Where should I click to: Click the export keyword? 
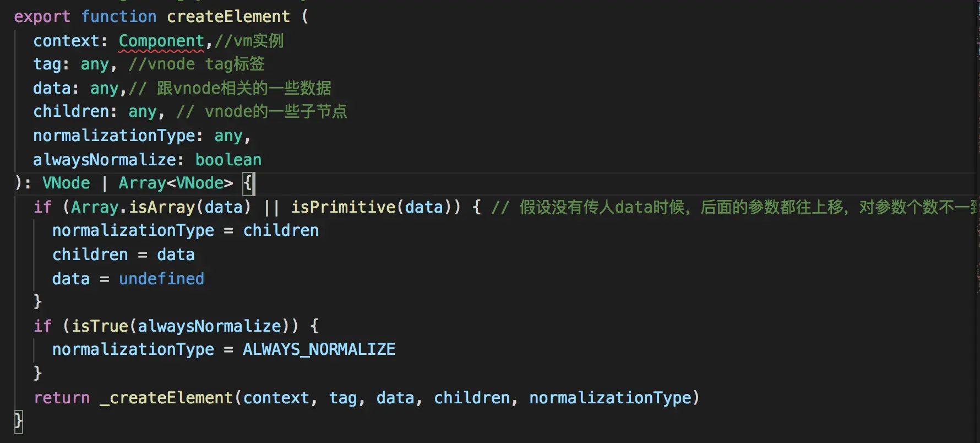(42, 17)
